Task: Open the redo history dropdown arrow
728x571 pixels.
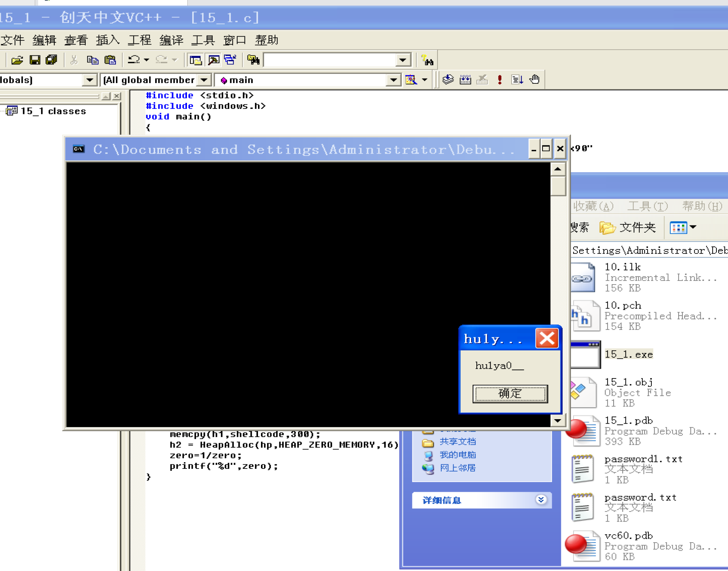Action: 175,60
